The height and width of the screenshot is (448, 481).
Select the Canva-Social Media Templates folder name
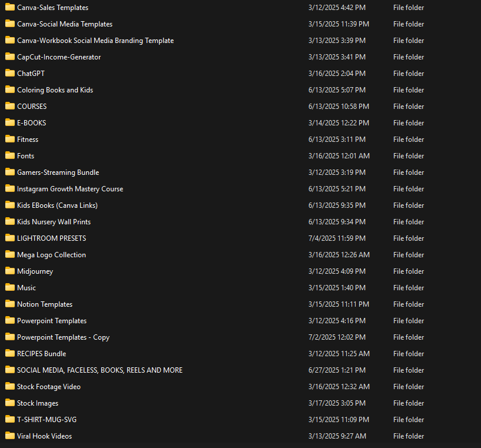tap(65, 24)
